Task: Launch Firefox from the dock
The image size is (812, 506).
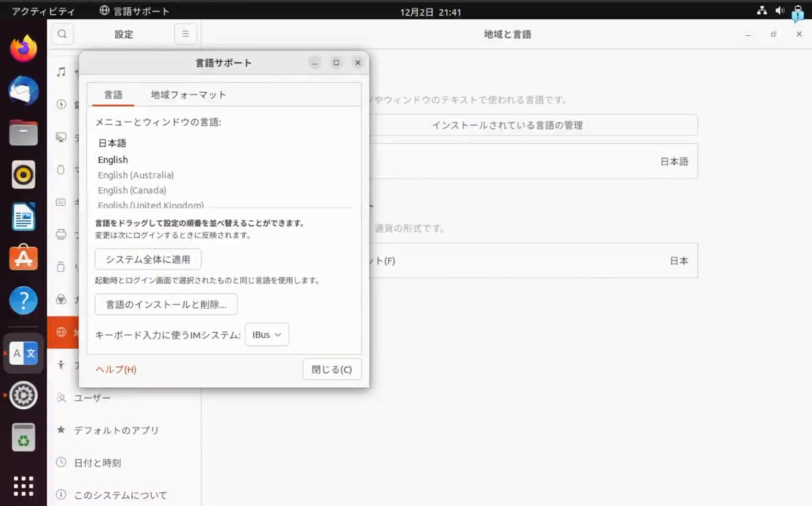Action: point(23,48)
